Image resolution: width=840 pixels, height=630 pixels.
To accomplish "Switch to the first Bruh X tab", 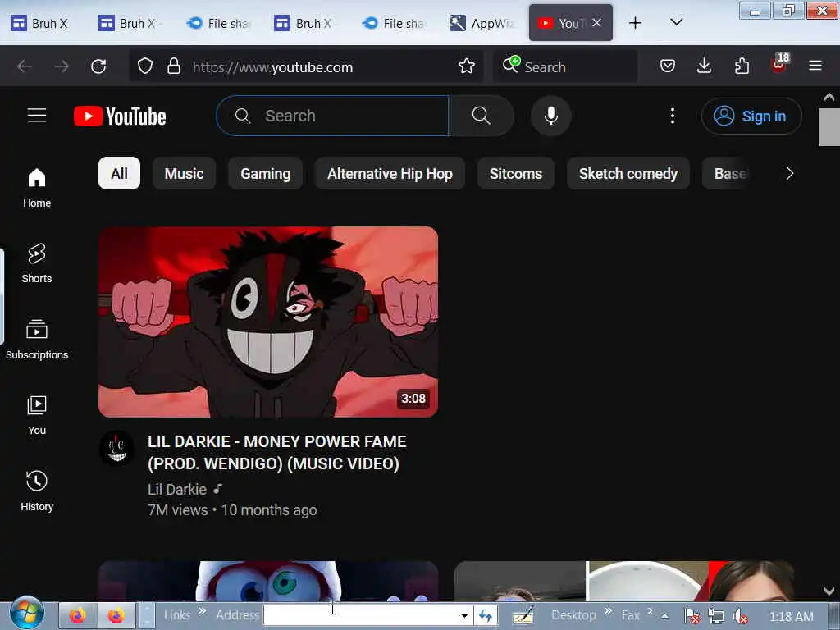I will (41, 23).
